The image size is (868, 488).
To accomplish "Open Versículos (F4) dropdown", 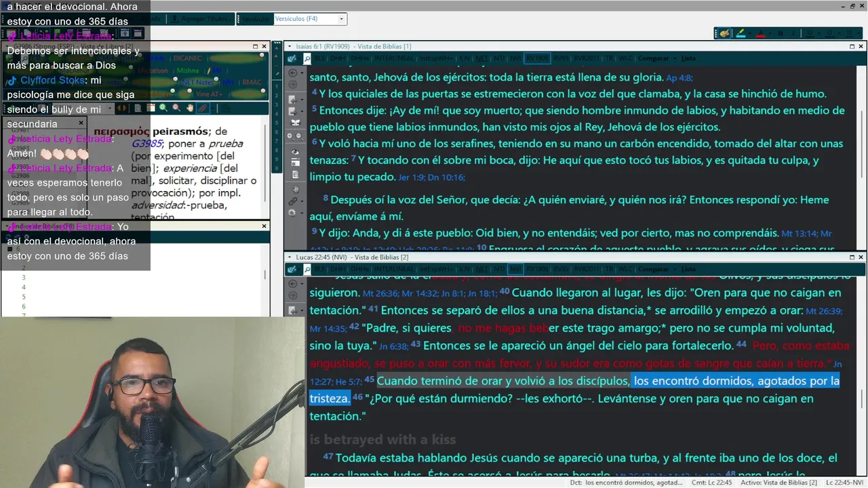I will click(x=342, y=19).
